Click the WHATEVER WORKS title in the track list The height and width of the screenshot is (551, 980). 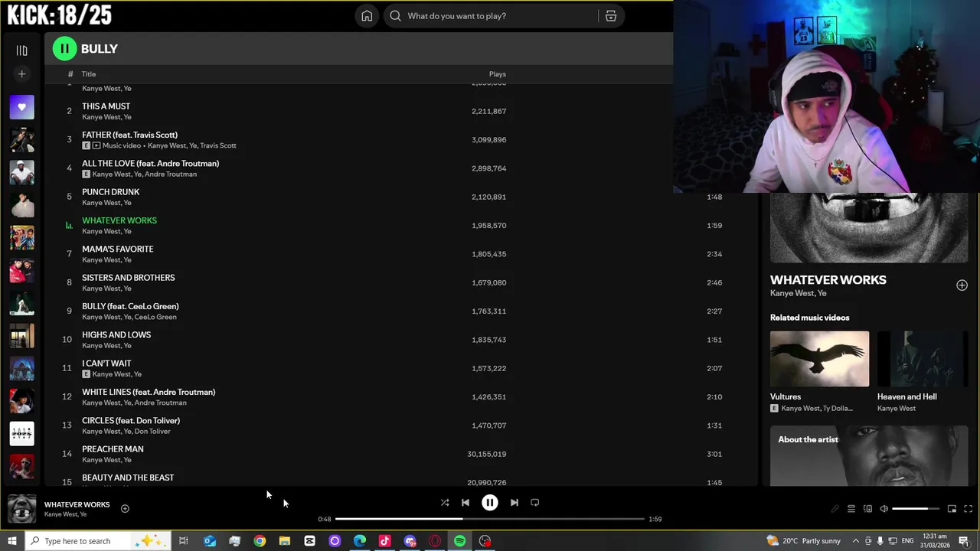(x=119, y=220)
